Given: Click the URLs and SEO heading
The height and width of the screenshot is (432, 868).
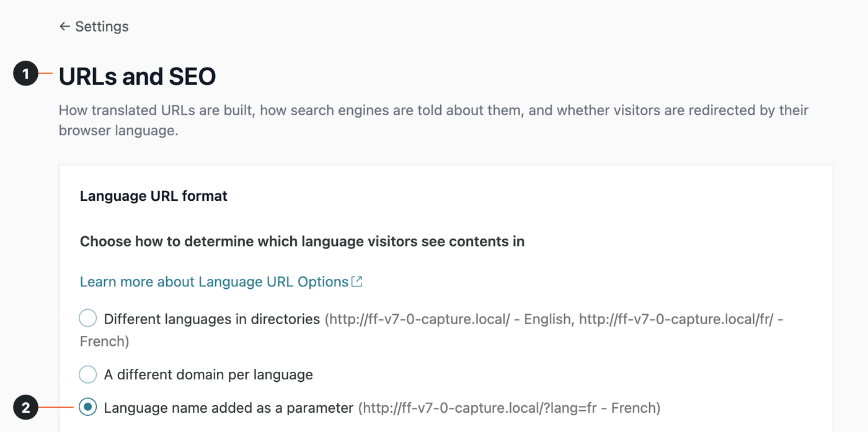Looking at the screenshot, I should [x=137, y=76].
